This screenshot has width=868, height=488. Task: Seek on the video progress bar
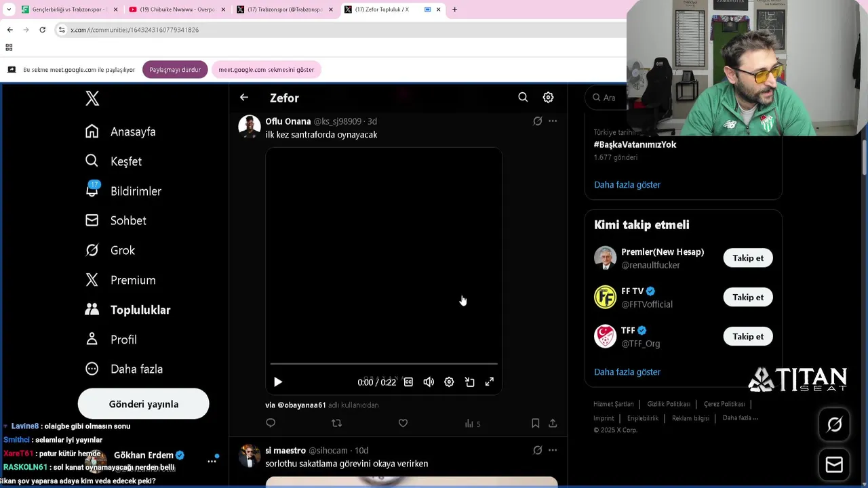tap(384, 365)
